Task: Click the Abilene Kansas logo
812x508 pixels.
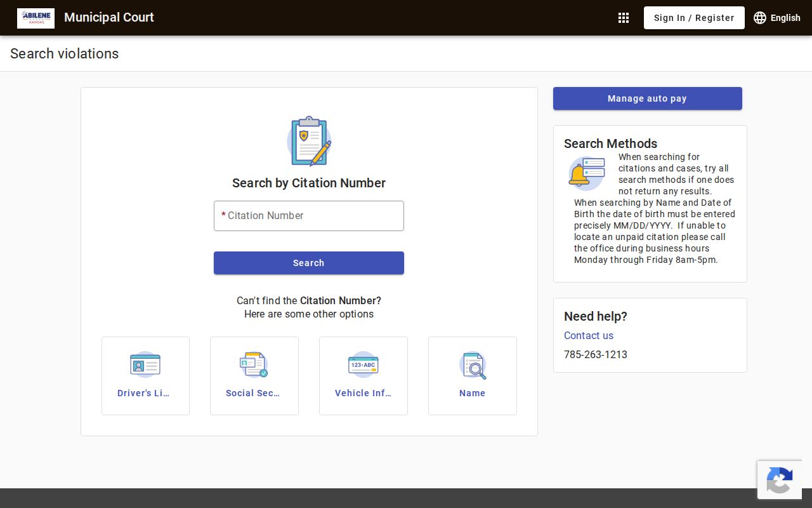Action: (36, 18)
